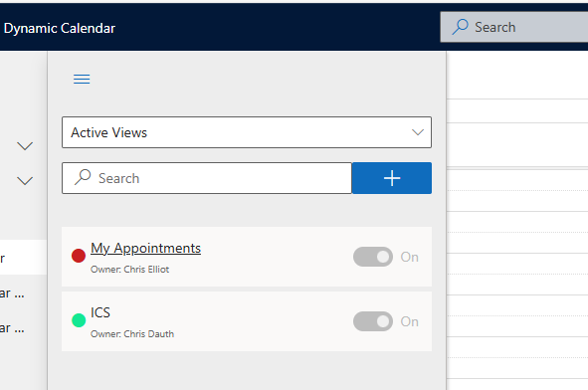Open the My Appointments link
This screenshot has width=588, height=390.
[x=145, y=249]
